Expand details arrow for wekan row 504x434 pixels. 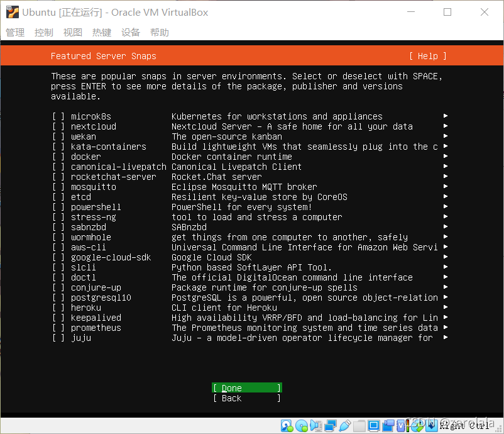point(446,136)
